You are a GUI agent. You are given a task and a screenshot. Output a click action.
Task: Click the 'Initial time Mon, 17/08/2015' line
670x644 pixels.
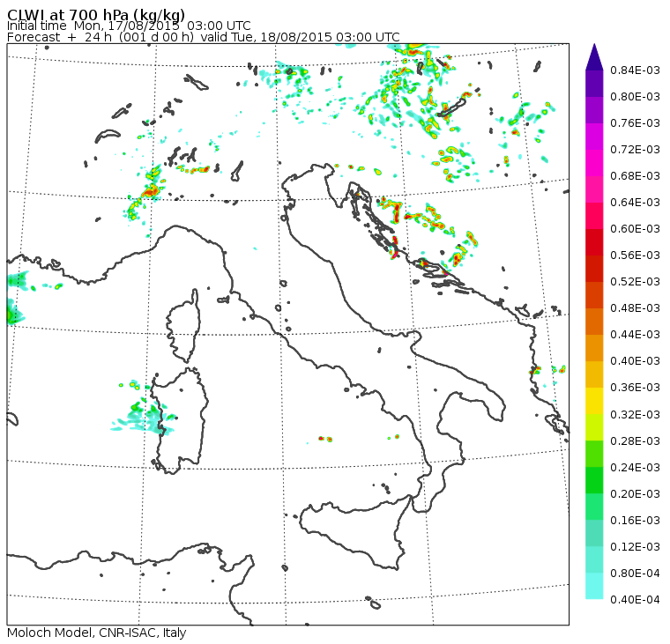(x=129, y=26)
